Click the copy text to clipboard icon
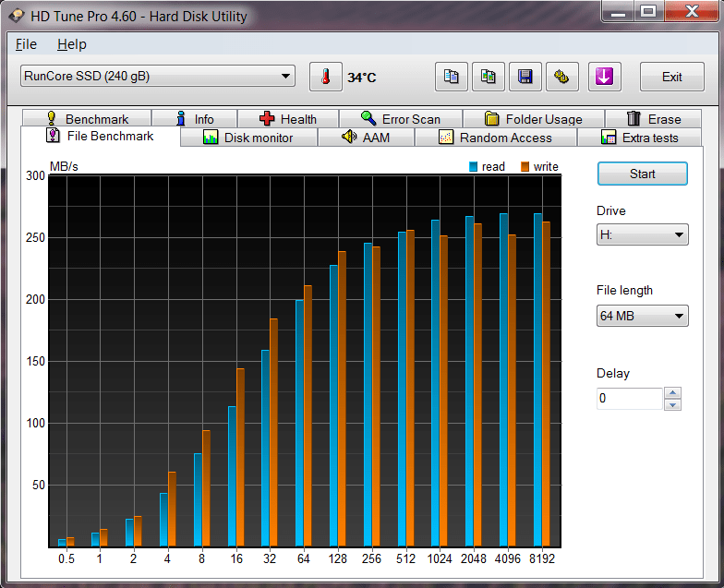This screenshot has height=588, width=724. click(451, 77)
